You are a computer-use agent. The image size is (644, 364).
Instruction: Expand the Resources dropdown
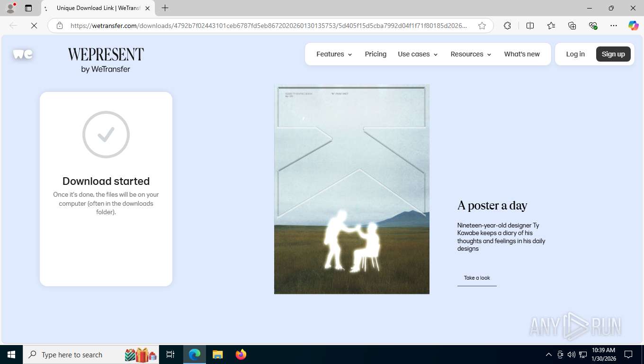tap(471, 54)
